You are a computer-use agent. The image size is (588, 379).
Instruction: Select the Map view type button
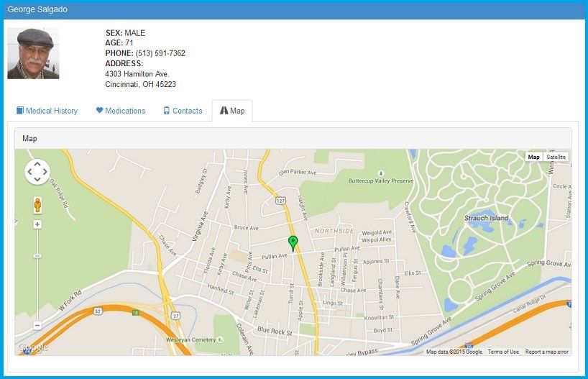tap(533, 157)
